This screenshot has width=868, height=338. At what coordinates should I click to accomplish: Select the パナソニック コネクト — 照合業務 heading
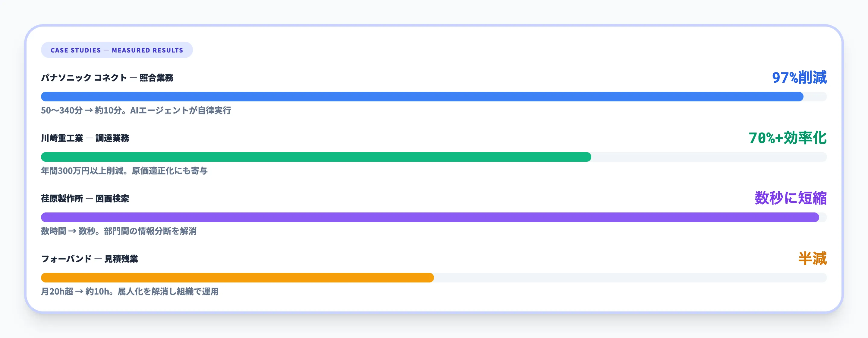107,78
